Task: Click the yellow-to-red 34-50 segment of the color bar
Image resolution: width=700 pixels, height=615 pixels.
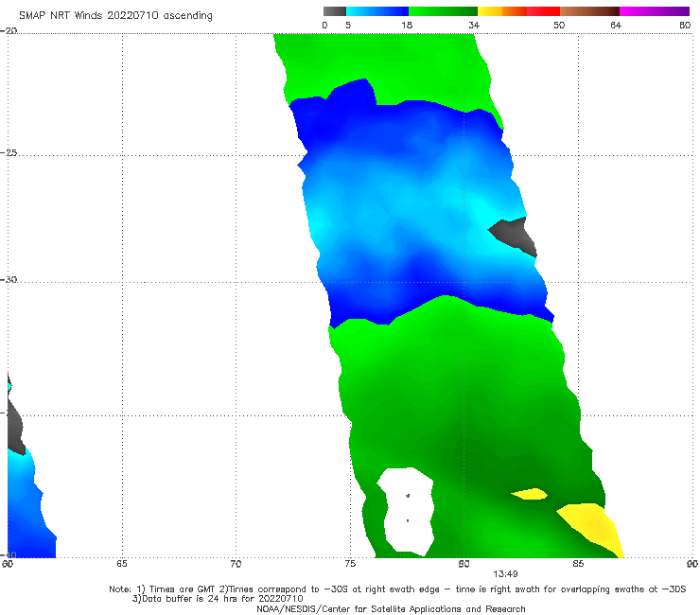Action: (518, 11)
